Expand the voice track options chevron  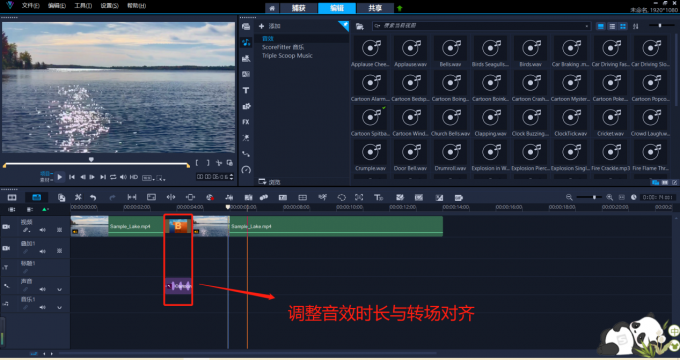pos(59,289)
